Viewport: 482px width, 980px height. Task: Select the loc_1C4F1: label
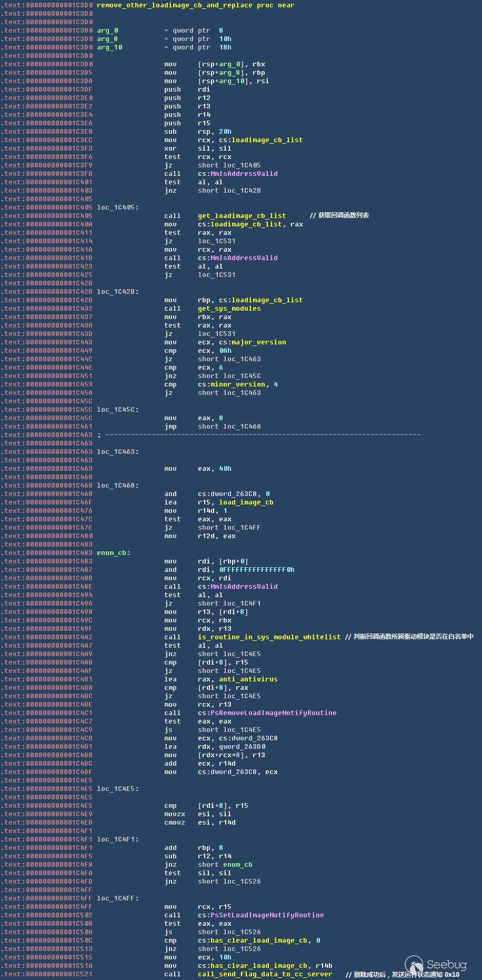[118, 839]
